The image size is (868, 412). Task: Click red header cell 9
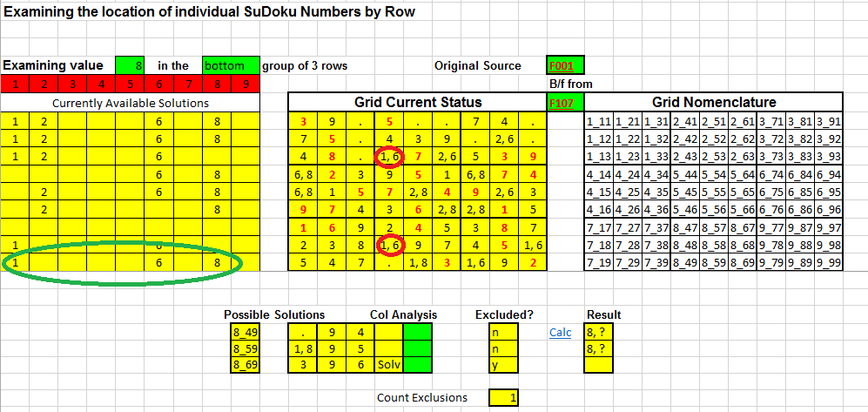click(246, 84)
